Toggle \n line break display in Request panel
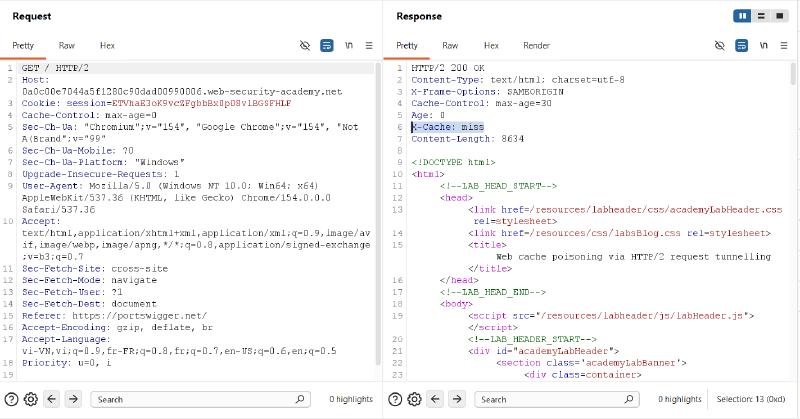This screenshot has height=419, width=800. [349, 45]
